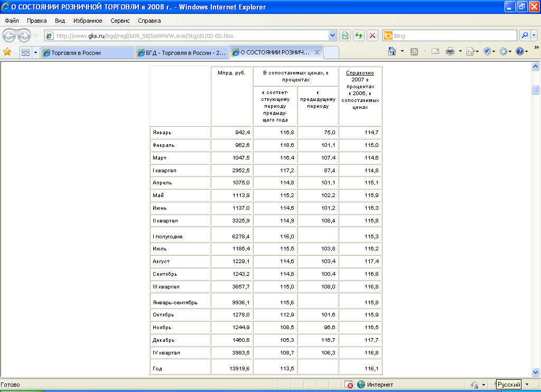The height and width of the screenshot is (392, 541).
Task: Expand command bar overflow chevron
Action: point(537,47)
